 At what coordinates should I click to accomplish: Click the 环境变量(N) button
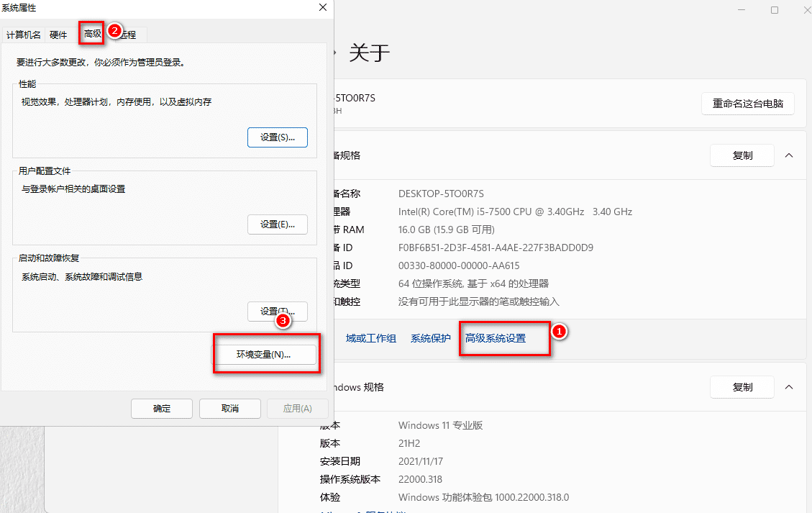point(264,355)
